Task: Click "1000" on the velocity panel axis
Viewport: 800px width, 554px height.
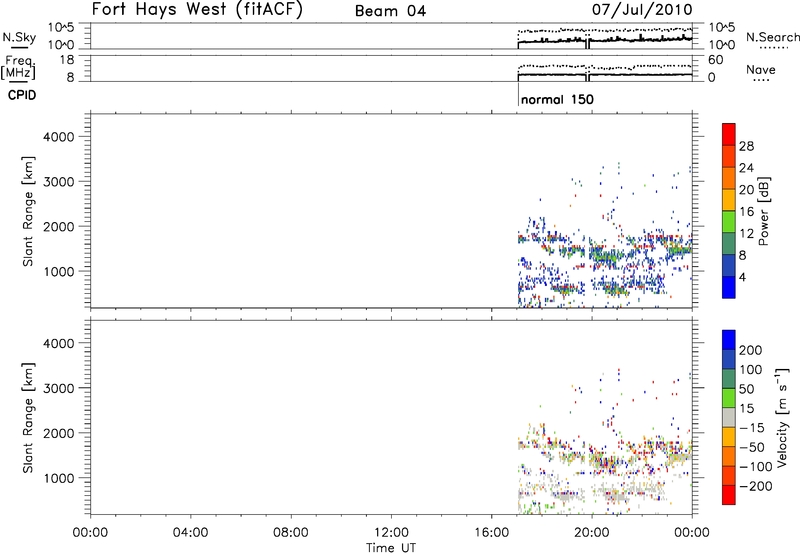Action: tap(59, 478)
